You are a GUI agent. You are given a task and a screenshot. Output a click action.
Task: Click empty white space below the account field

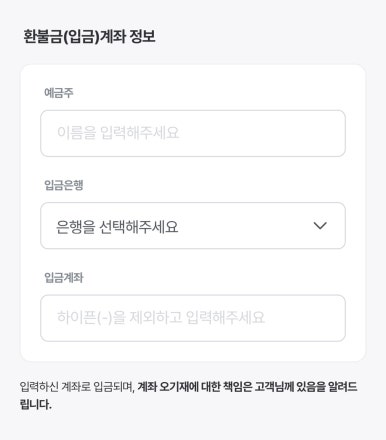193,351
